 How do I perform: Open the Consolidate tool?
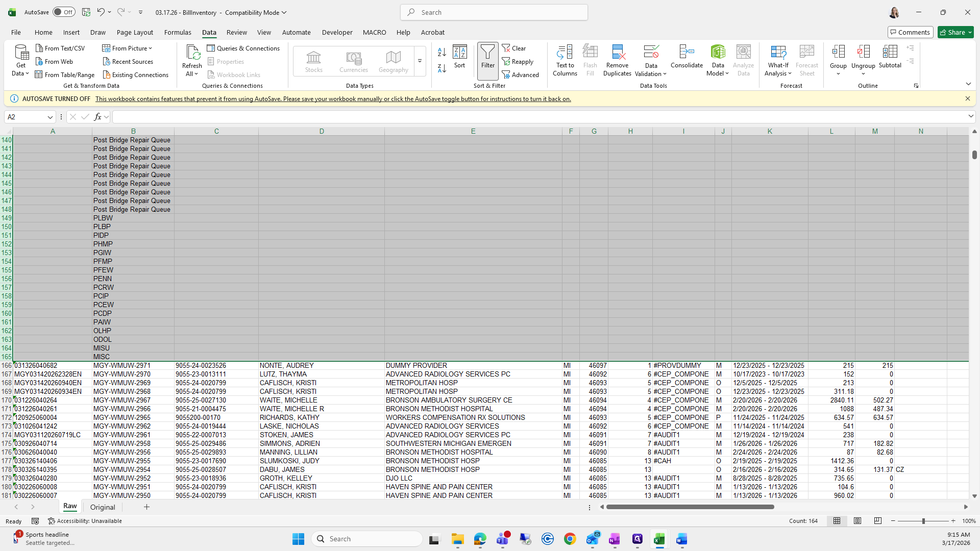click(687, 56)
